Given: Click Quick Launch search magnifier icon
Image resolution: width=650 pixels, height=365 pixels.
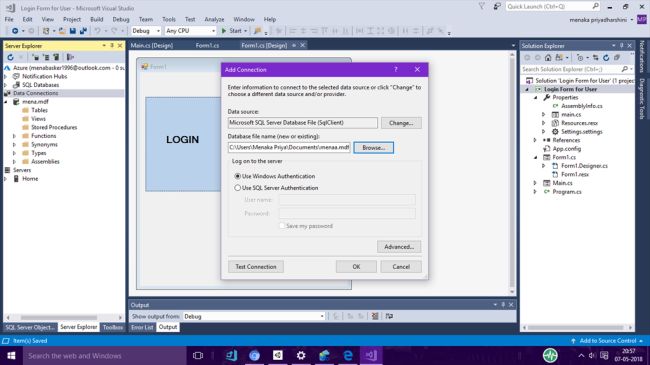Looking at the screenshot, I should [595, 6].
